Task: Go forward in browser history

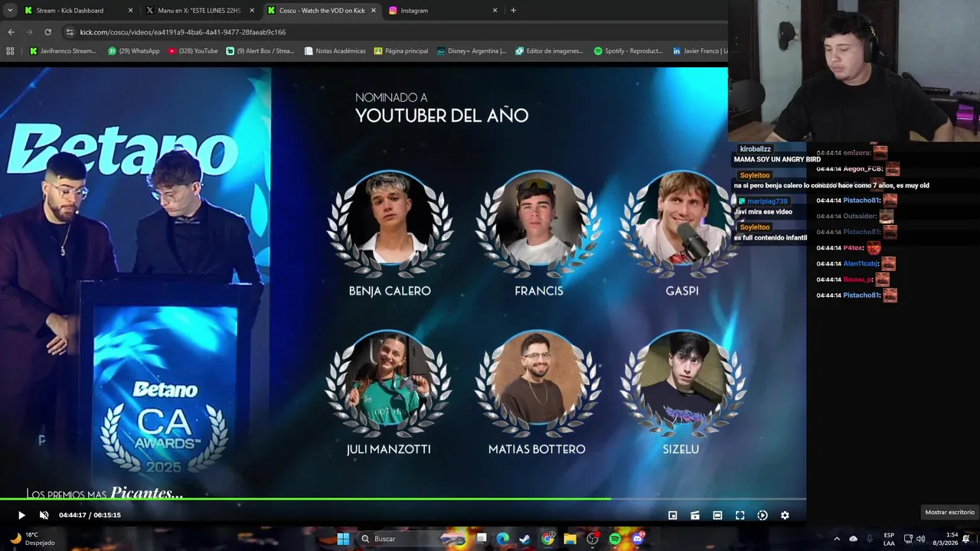Action: (29, 32)
